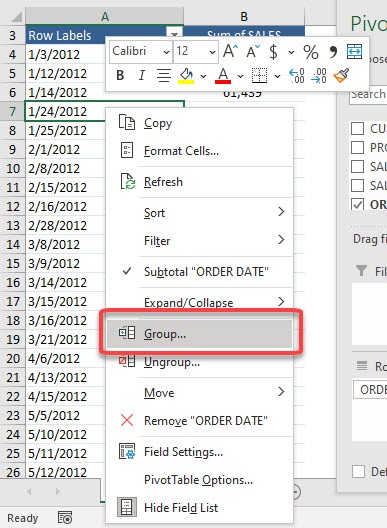Choose Hide Field List

199,507
